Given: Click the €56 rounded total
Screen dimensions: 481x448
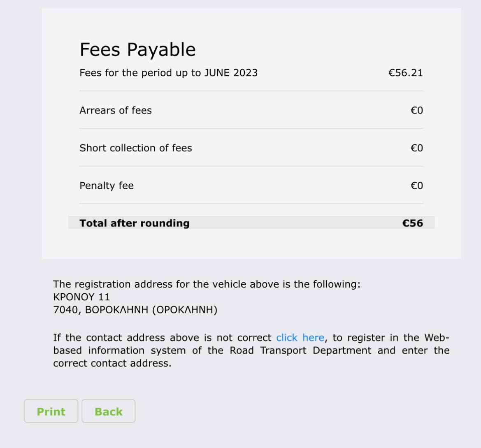Looking at the screenshot, I should point(412,223).
